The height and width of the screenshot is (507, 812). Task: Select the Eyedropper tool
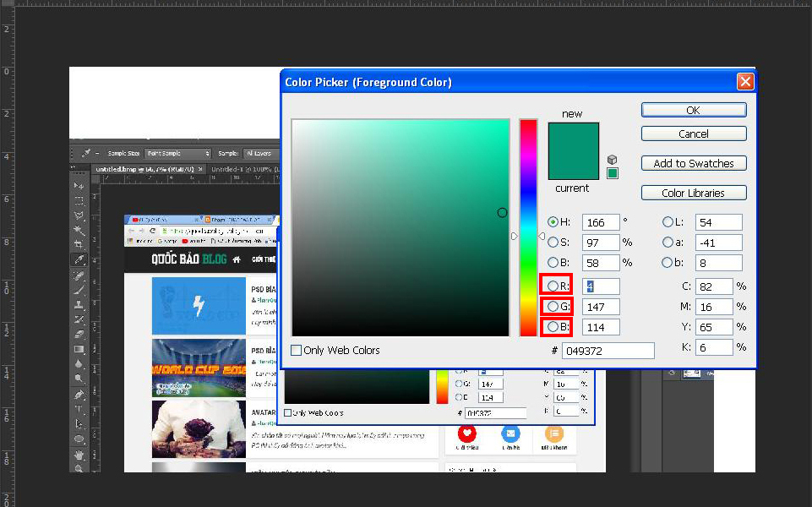pyautogui.click(x=79, y=260)
